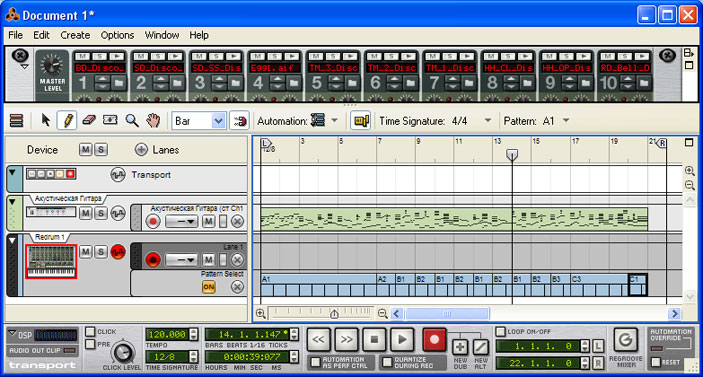Image resolution: width=703 pixels, height=377 pixels.
Task: Zoom out vertically in the sequencer
Action: coord(690,185)
